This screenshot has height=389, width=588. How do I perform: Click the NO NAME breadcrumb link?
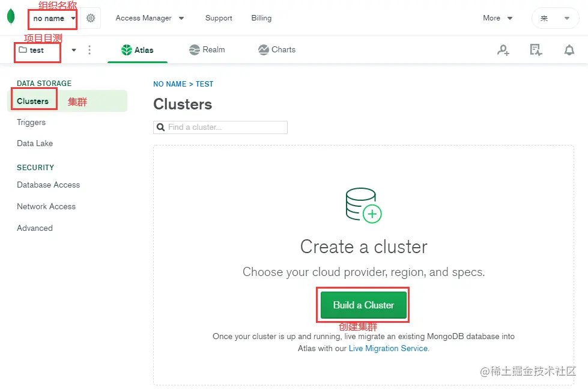(x=169, y=84)
